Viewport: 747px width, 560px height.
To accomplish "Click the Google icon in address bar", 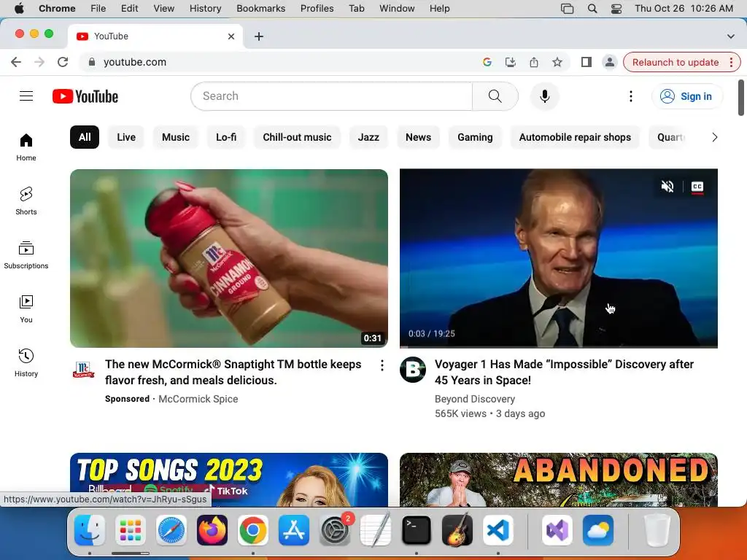I will (x=487, y=62).
